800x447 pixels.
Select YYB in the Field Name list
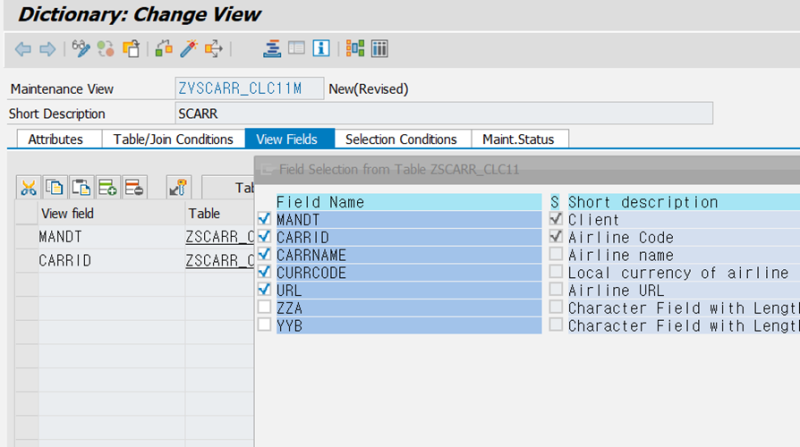(x=409, y=326)
